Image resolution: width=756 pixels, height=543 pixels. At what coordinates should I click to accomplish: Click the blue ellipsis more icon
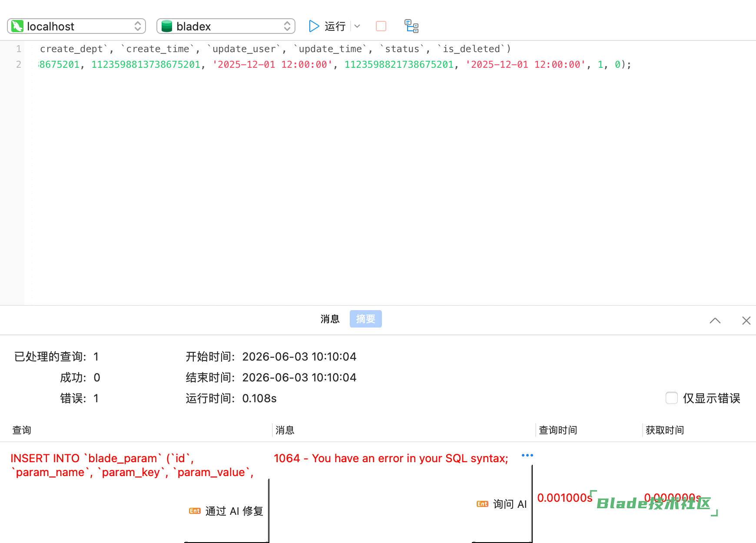coord(527,455)
